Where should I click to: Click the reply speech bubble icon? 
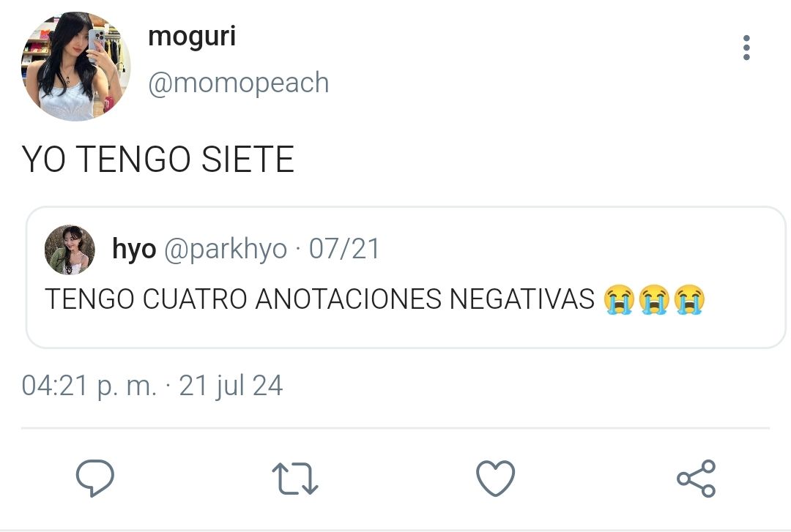click(x=94, y=478)
